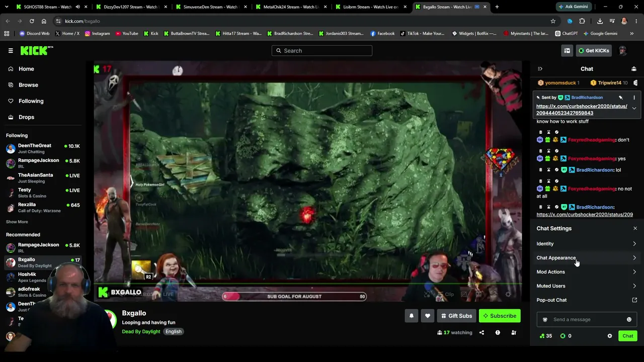Viewport: 644px width, 362px height.
Task: Open Rexzilla Warzone channel
Action: click(43, 208)
